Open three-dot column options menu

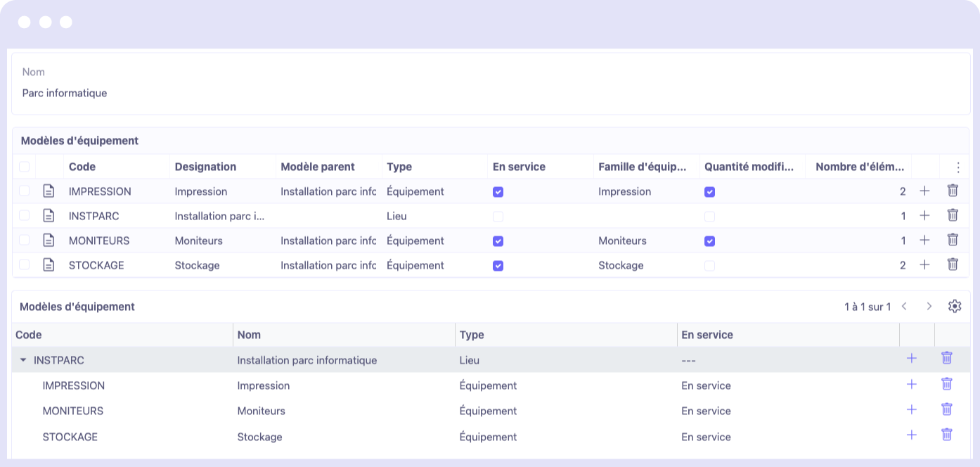958,167
